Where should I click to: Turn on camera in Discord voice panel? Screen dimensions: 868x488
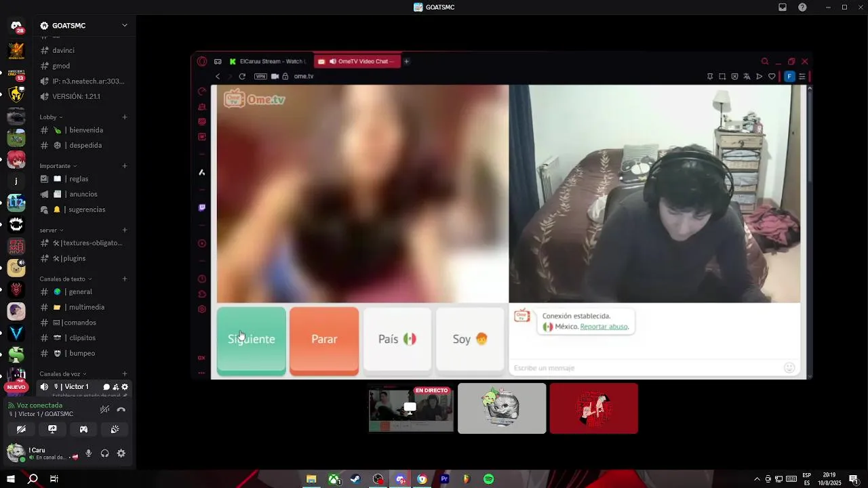coord(21,429)
